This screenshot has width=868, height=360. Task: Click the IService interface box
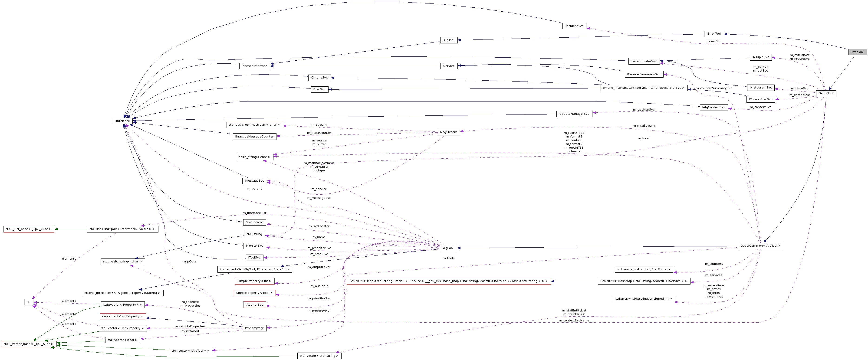pos(449,66)
